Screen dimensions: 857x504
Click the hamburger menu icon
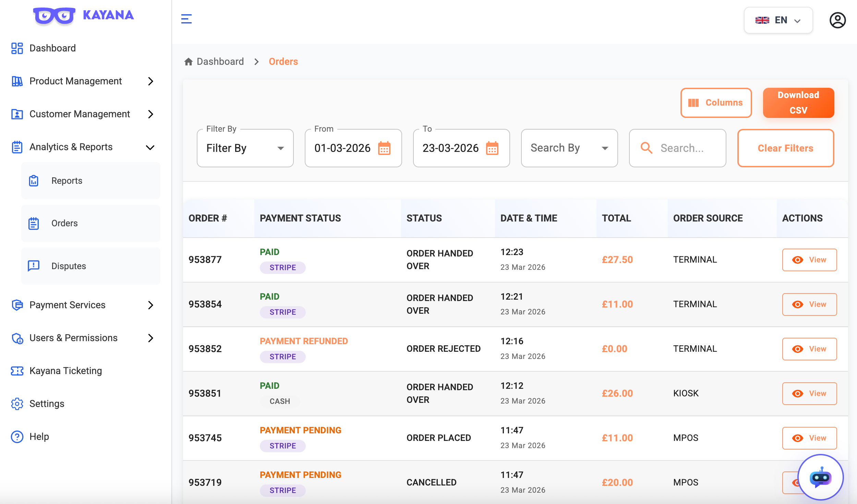click(186, 19)
